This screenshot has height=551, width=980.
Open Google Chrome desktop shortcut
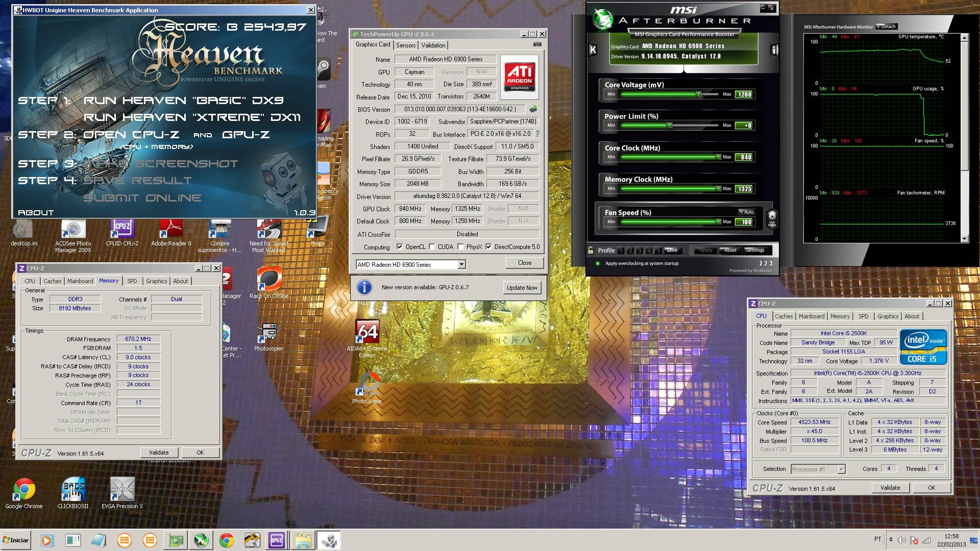(24, 494)
